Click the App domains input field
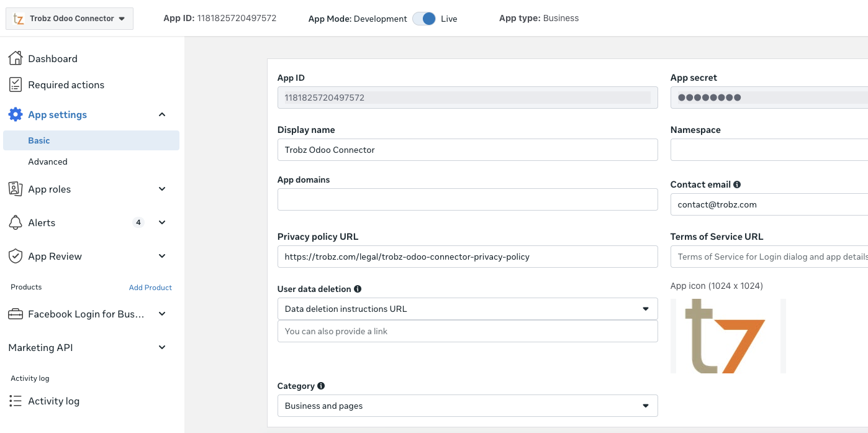Viewport: 868px width, 433px height. pos(468,199)
